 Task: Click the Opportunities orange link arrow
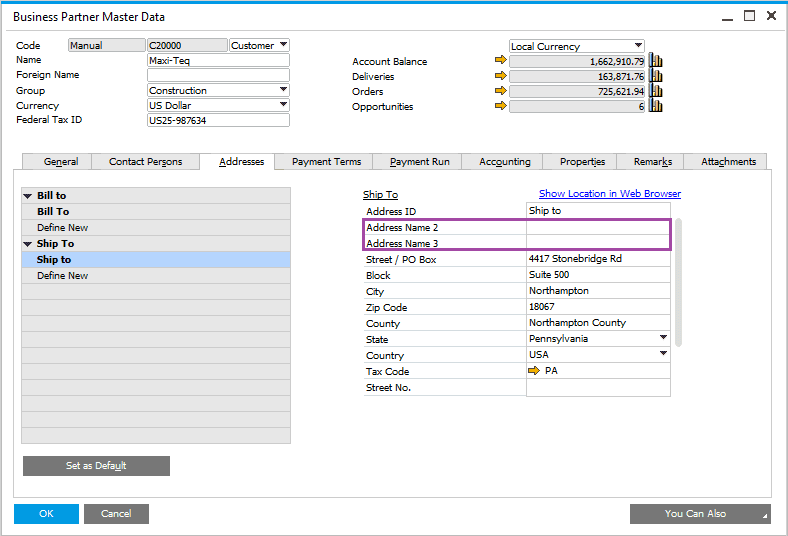tap(501, 106)
